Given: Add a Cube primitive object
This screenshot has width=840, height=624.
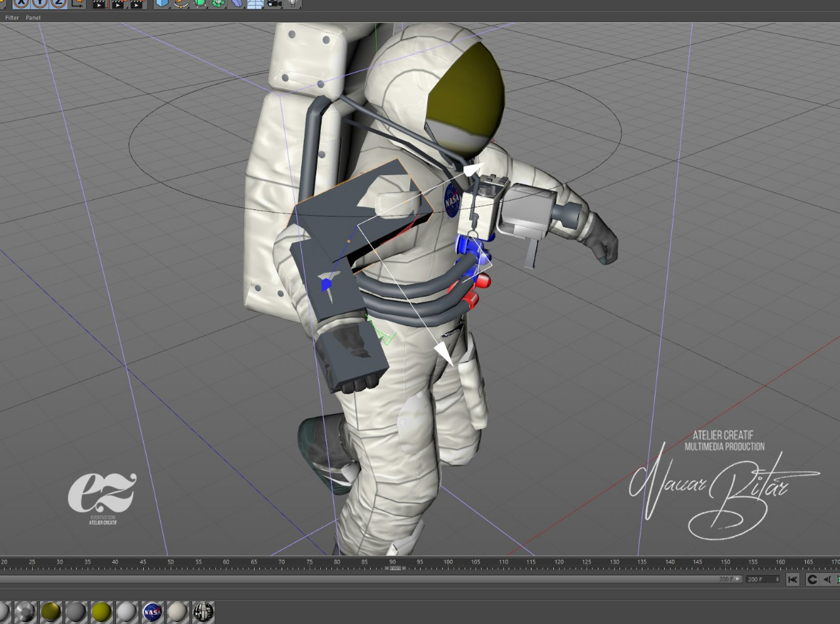Looking at the screenshot, I should pyautogui.click(x=161, y=3).
